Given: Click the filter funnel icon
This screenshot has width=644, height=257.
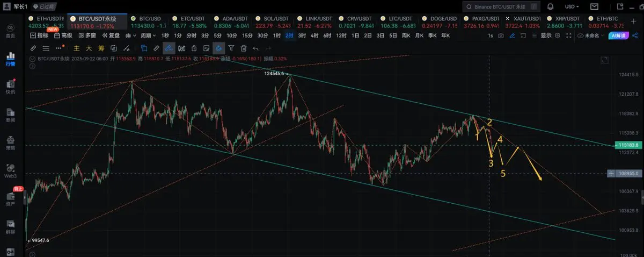Looking at the screenshot, I should (x=231, y=48).
